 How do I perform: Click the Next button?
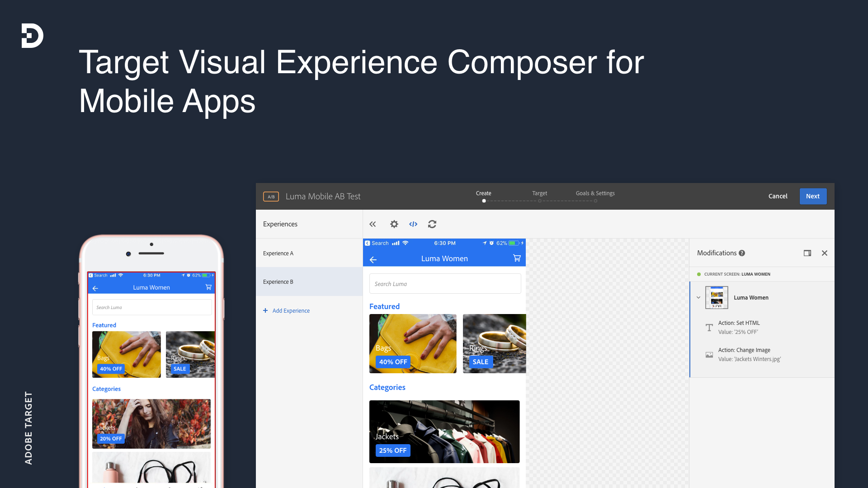click(812, 196)
